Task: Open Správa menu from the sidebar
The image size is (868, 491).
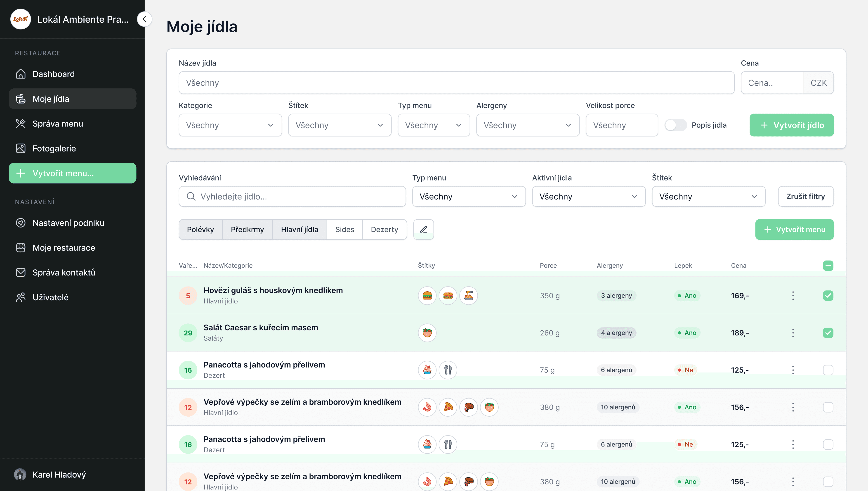Action: tap(58, 124)
